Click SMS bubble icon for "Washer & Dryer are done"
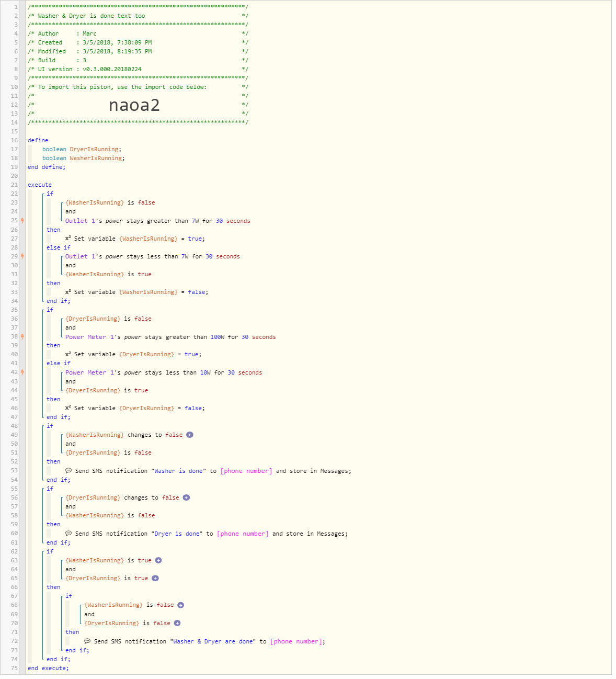This screenshot has height=679, width=616. pos(87,641)
